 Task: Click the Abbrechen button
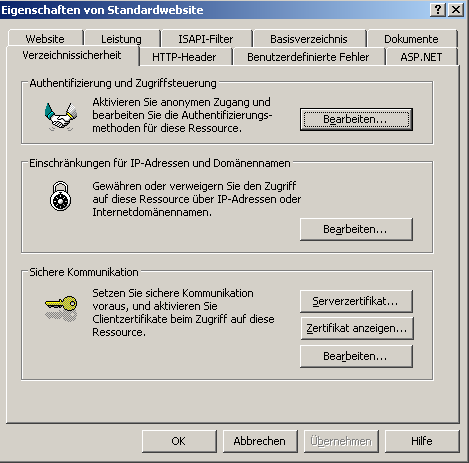(x=260, y=441)
